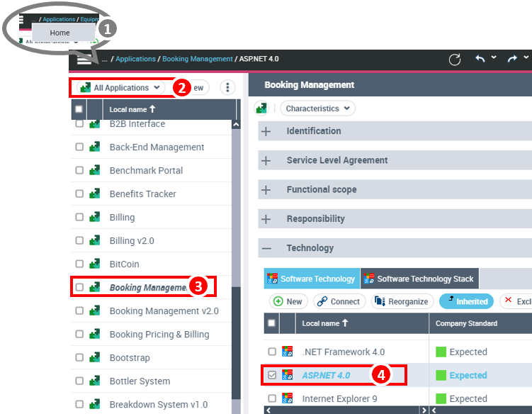Toggle the select-all checkbox in application list
Screen dimensions: 532x414
[x=79, y=109]
